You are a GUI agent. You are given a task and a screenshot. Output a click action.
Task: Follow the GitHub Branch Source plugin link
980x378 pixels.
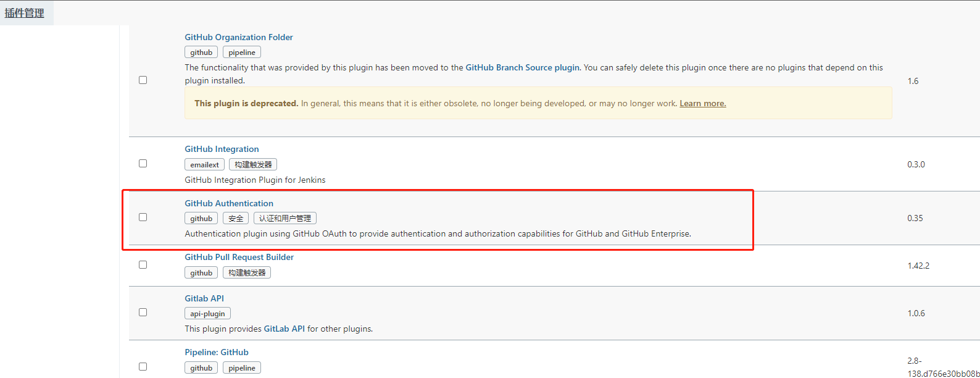coord(522,67)
